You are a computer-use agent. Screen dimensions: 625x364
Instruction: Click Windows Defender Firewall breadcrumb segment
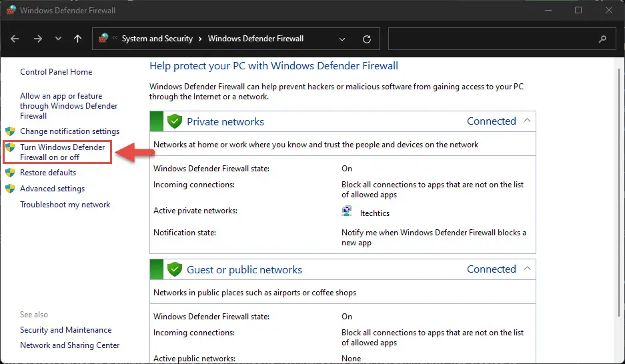coord(255,39)
